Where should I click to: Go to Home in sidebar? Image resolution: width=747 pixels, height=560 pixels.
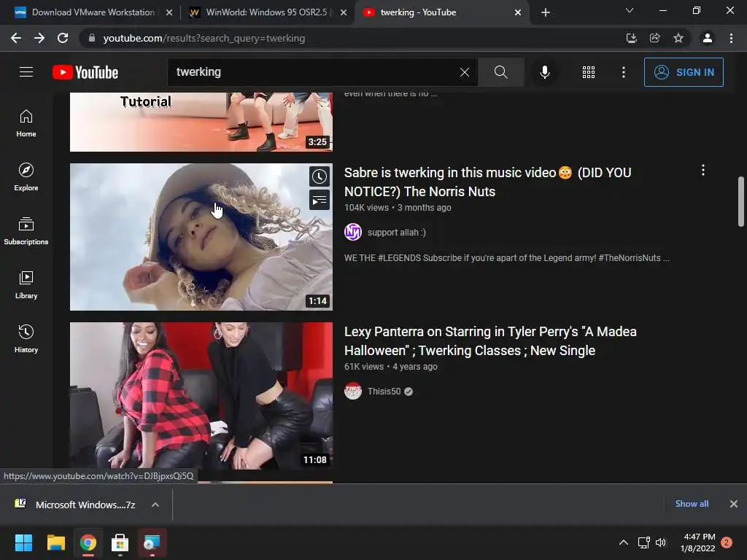click(x=26, y=123)
